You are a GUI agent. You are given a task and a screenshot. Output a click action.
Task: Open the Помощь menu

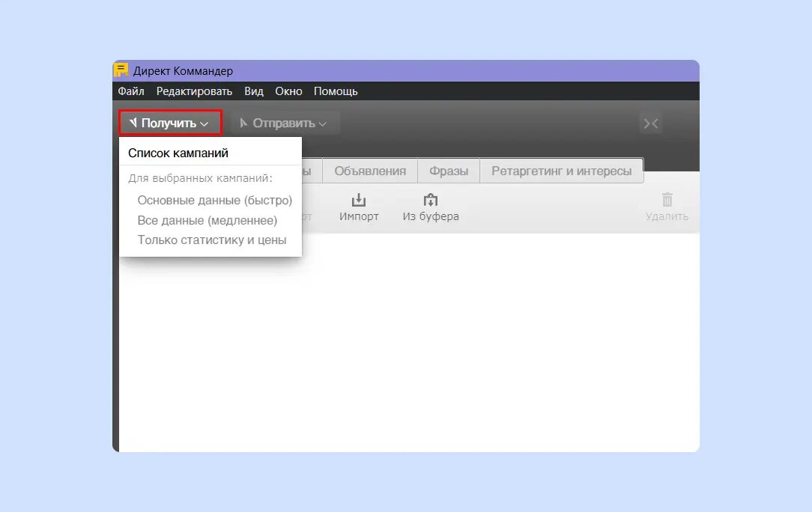(x=336, y=91)
